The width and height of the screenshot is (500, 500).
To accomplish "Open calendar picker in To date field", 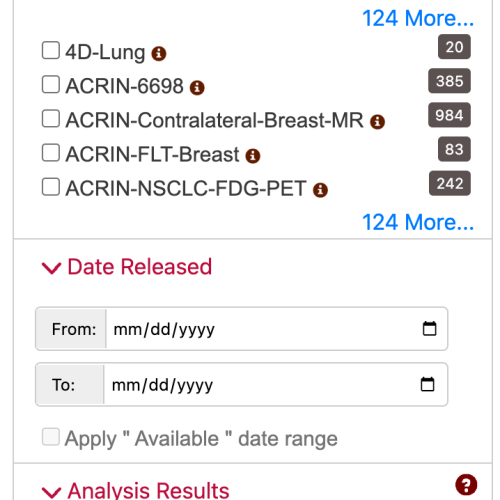I will (427, 384).
